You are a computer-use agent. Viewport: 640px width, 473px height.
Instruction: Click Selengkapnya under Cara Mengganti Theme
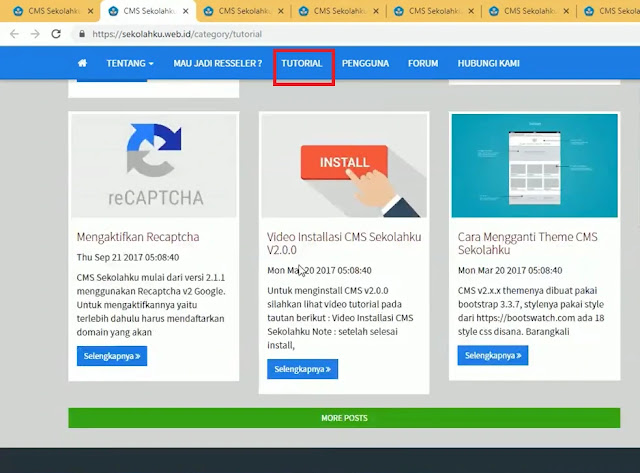(493, 355)
